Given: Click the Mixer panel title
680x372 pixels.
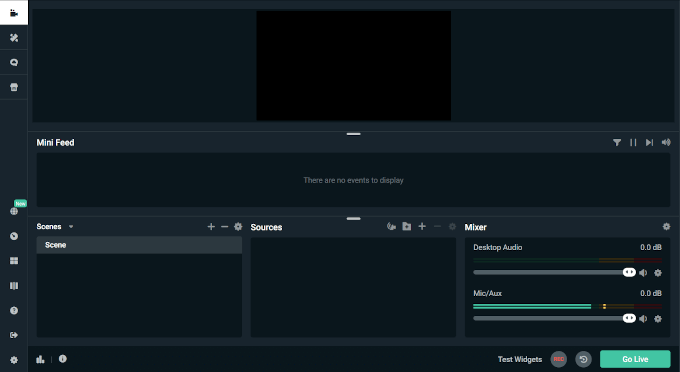Looking at the screenshot, I should [x=476, y=227].
